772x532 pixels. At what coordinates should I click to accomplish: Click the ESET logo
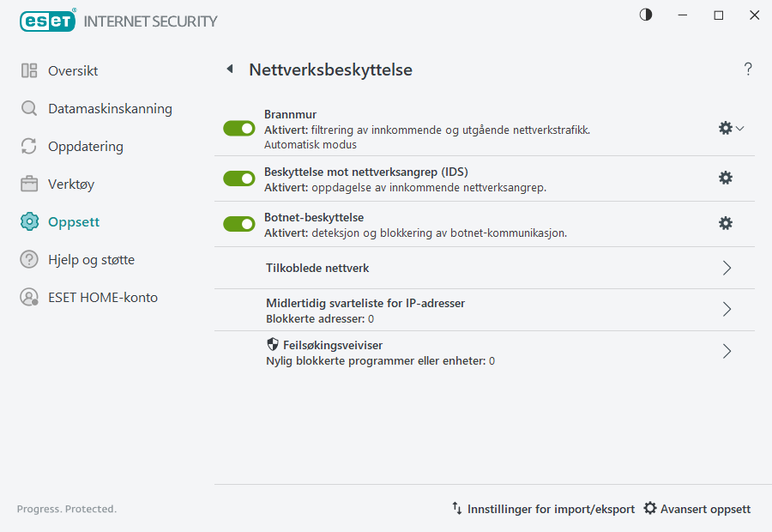pos(47,21)
